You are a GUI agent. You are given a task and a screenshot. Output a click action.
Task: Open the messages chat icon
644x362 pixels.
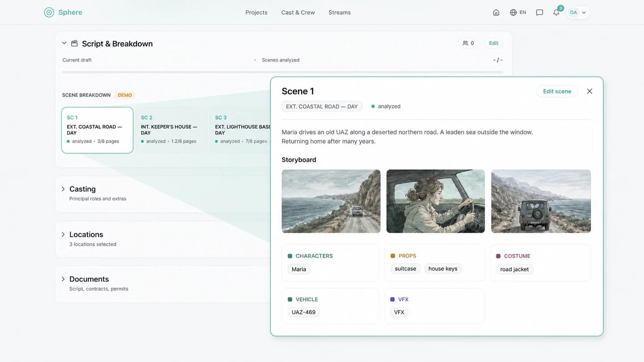tap(539, 13)
